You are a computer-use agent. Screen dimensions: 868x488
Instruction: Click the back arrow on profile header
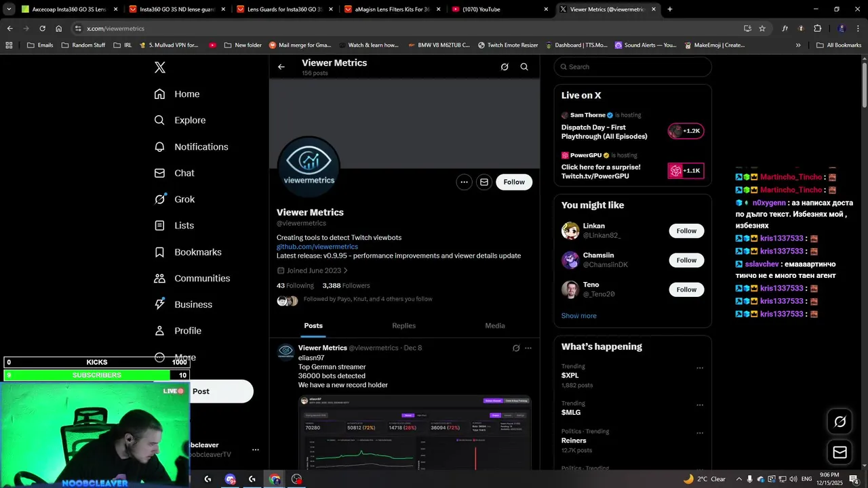point(281,66)
